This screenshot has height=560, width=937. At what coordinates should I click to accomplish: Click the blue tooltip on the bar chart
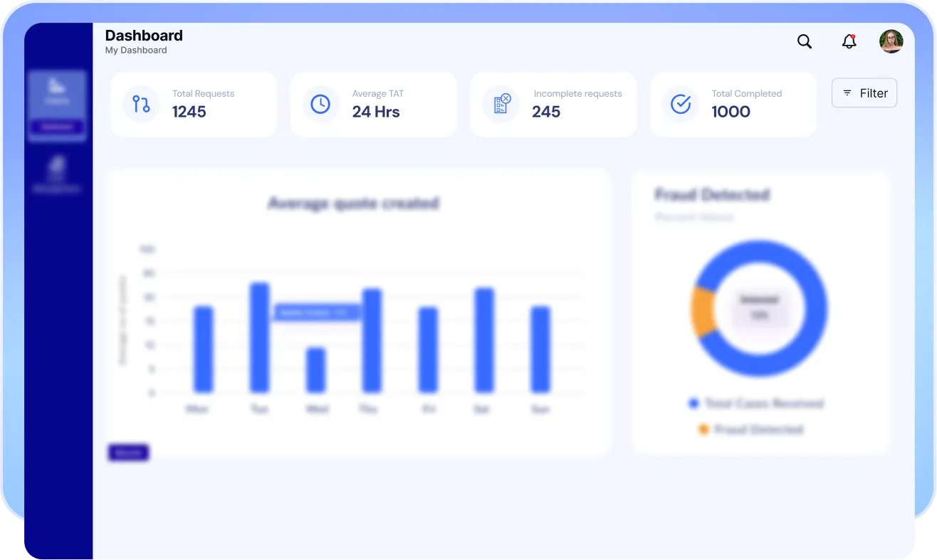click(x=318, y=312)
